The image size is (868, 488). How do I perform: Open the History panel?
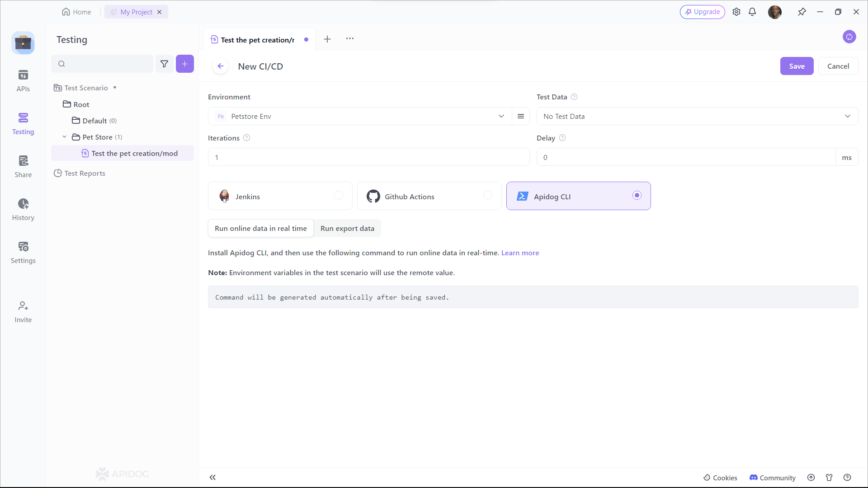pos(23,209)
